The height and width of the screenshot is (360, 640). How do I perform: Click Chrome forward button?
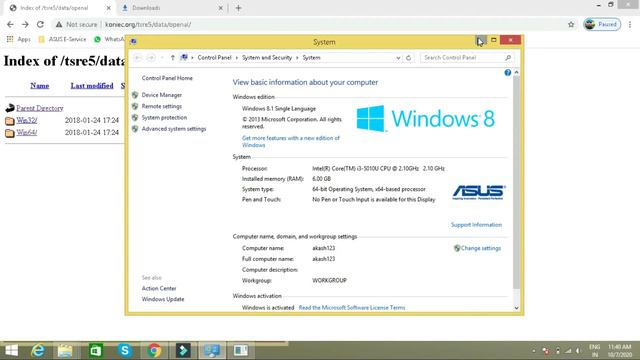click(25, 24)
